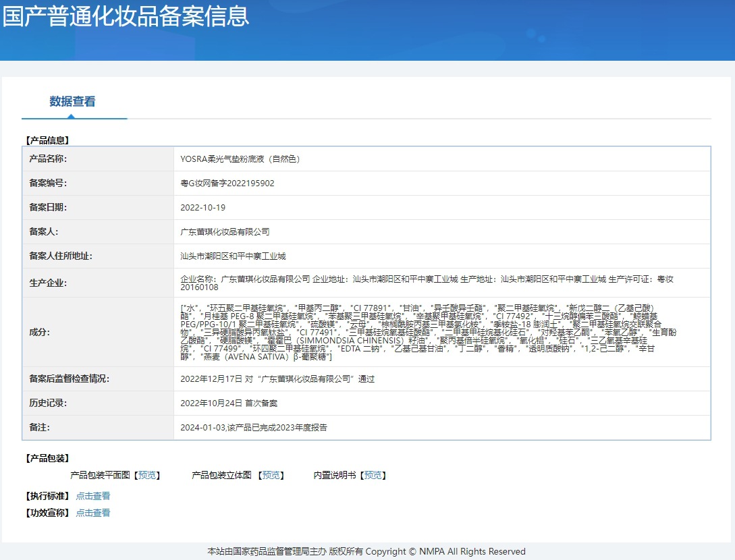Open 预览 link for 产品包装立体图
This screenshot has width=735, height=560.
271,476
